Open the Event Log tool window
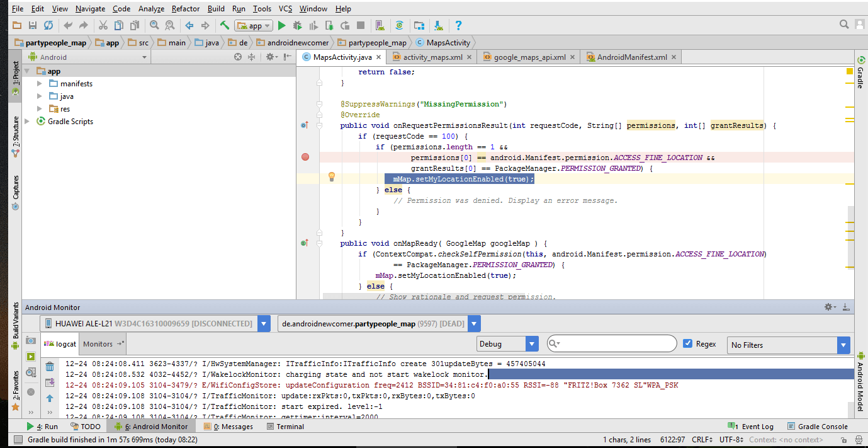 pyautogui.click(x=750, y=427)
